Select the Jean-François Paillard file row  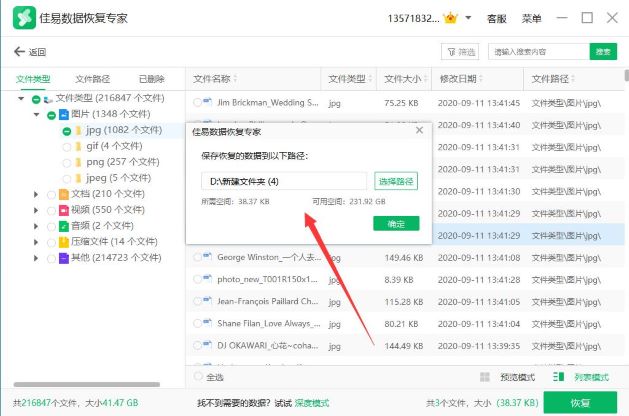(406, 302)
